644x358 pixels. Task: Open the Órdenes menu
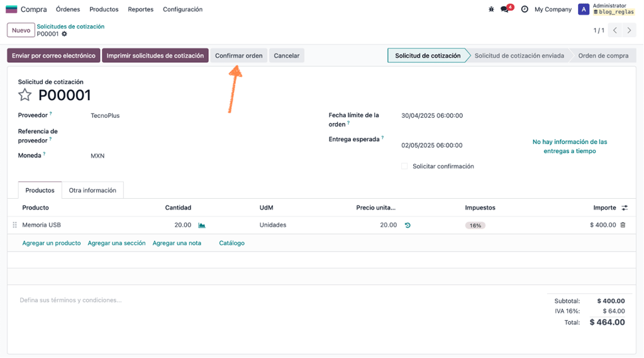tap(68, 9)
